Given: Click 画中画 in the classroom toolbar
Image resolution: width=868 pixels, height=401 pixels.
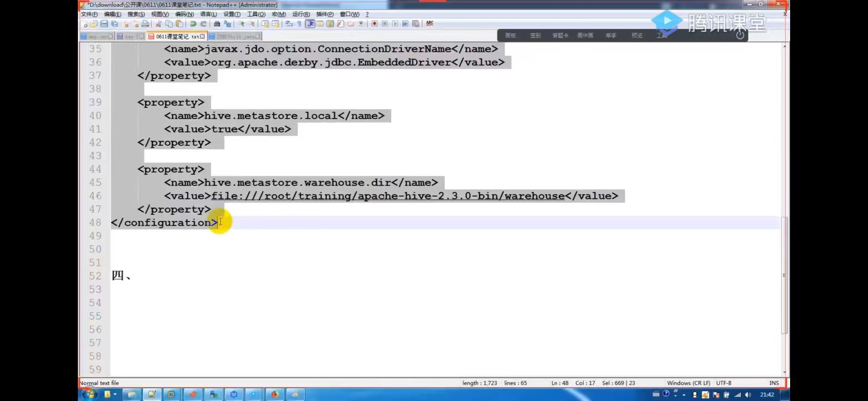Looking at the screenshot, I should 585,36.
